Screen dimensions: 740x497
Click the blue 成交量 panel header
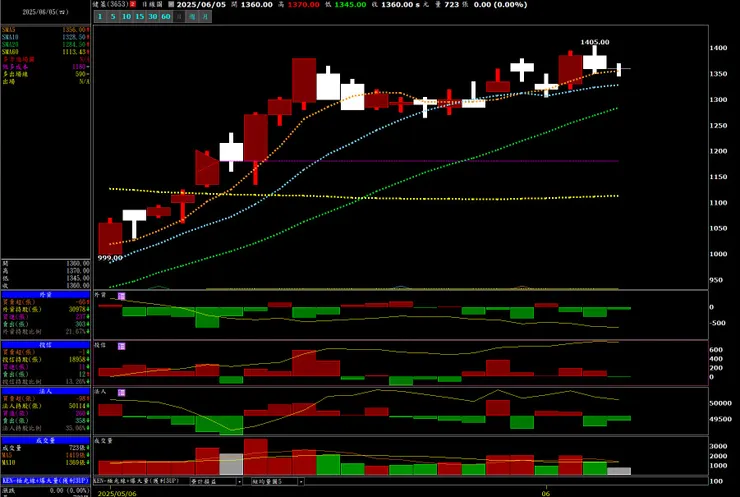click(45, 440)
